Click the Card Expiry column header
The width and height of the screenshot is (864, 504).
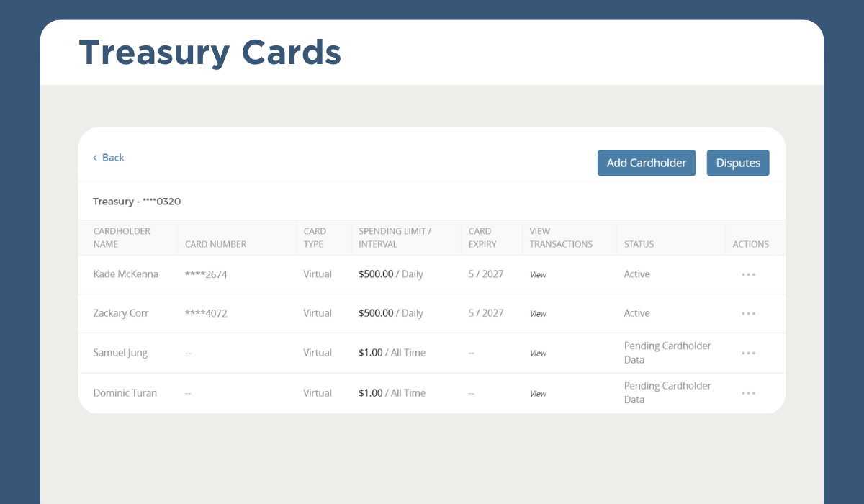point(484,238)
